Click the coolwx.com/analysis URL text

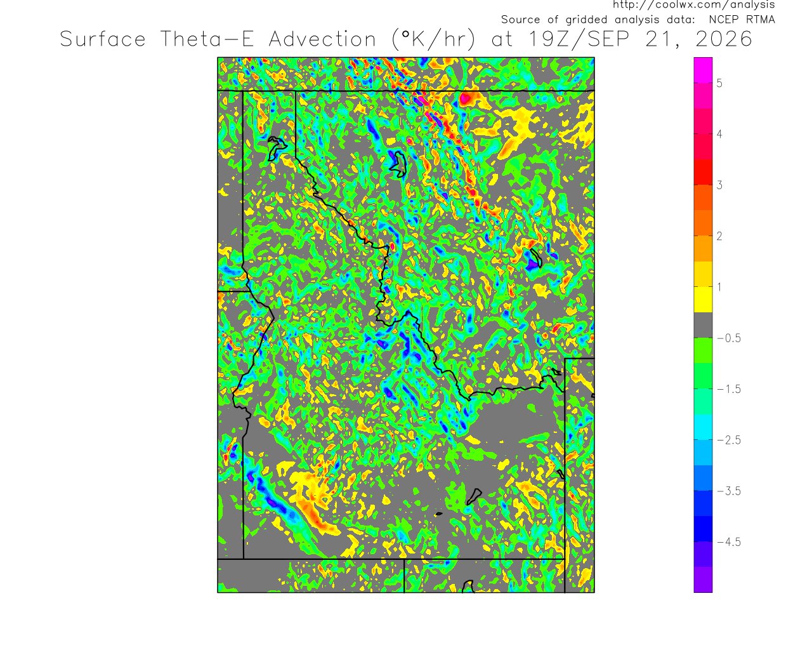(x=694, y=5)
